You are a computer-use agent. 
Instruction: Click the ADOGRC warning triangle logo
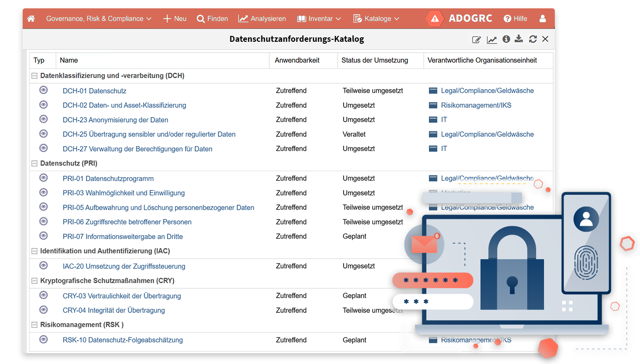click(435, 19)
